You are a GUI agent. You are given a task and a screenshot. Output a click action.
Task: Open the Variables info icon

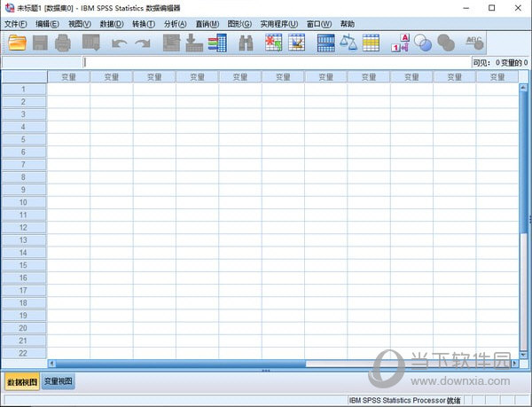point(217,43)
